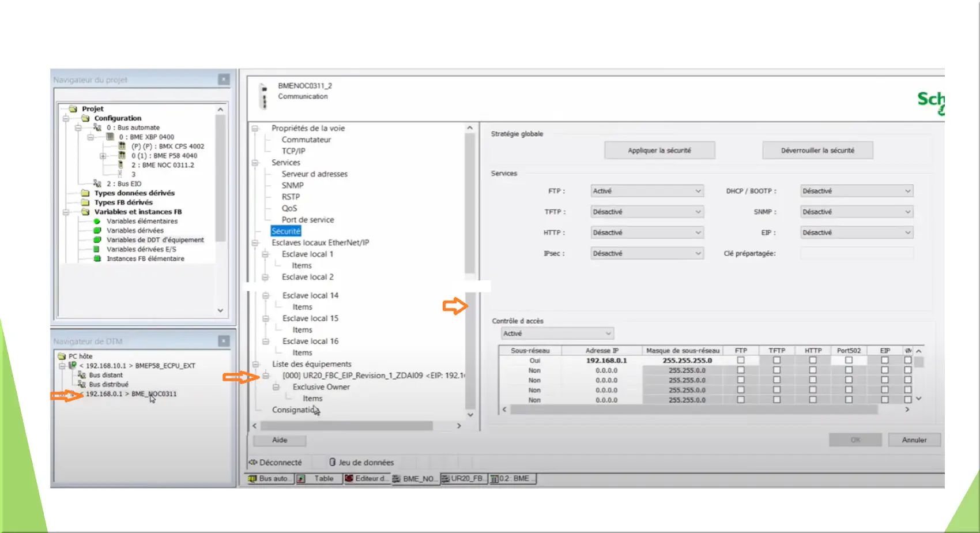Switch to the Bus auto... window tab
The image size is (980, 533).
click(270, 479)
